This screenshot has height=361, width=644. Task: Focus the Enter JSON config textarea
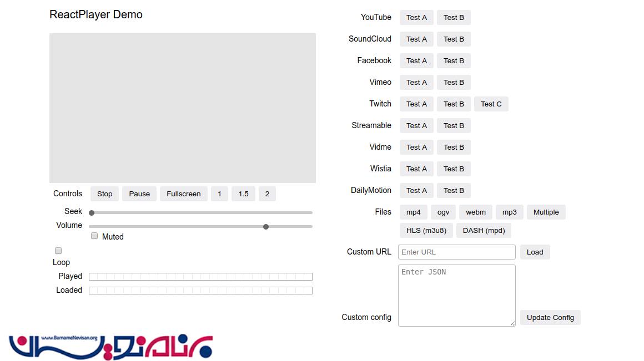(457, 296)
